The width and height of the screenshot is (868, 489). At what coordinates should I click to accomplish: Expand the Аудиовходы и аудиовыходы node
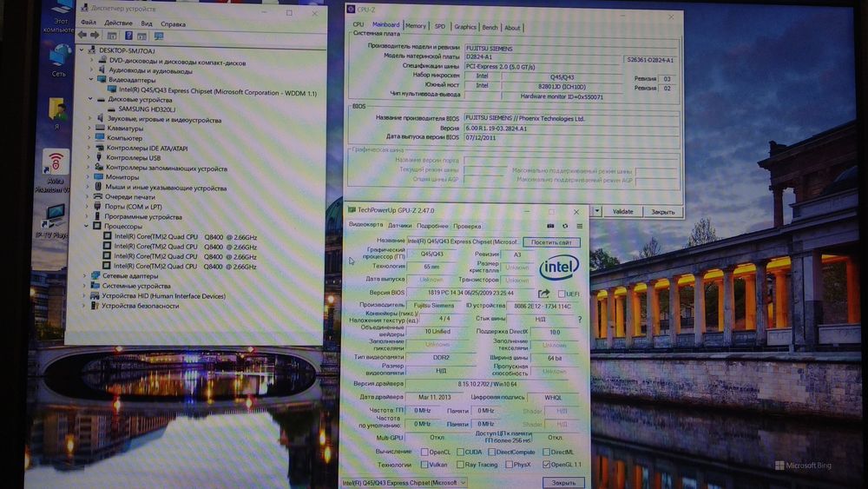[x=92, y=69]
